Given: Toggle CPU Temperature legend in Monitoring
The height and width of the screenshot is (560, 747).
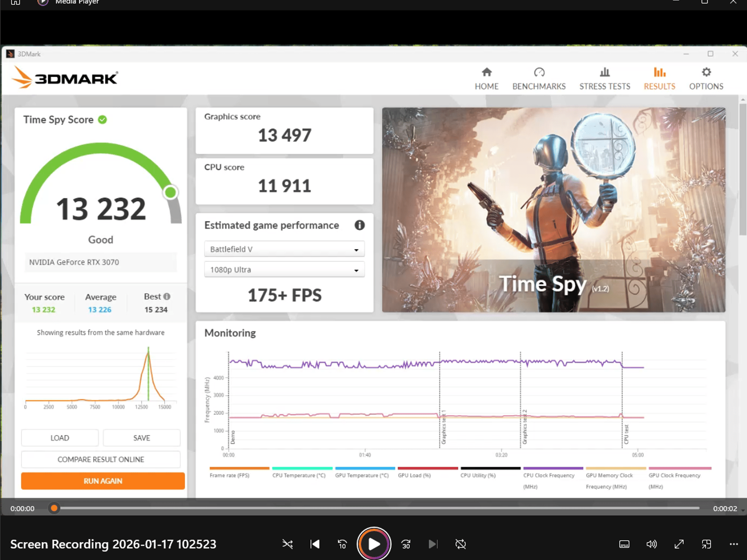Looking at the screenshot, I should pos(302,473).
